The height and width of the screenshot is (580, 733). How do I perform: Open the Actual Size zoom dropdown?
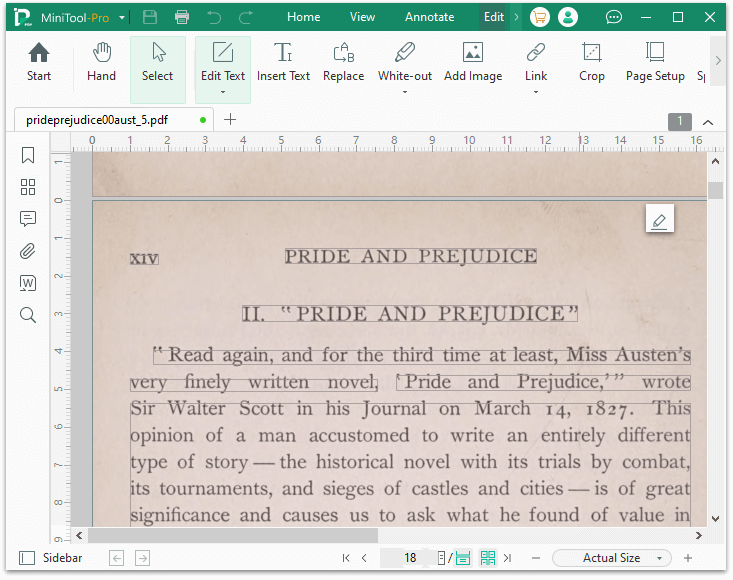point(611,558)
